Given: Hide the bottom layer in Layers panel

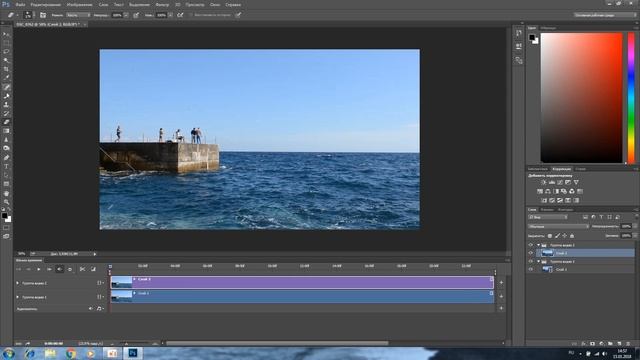Looking at the screenshot, I should (531, 269).
